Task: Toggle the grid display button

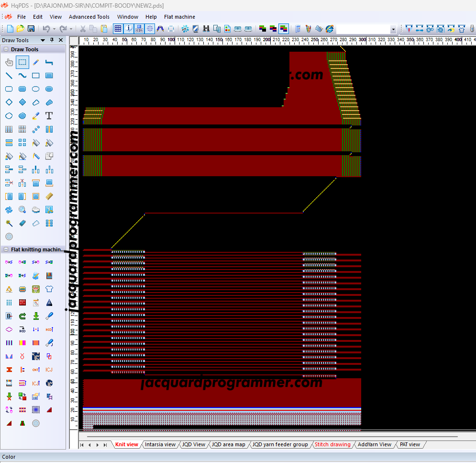Action: coord(118,29)
